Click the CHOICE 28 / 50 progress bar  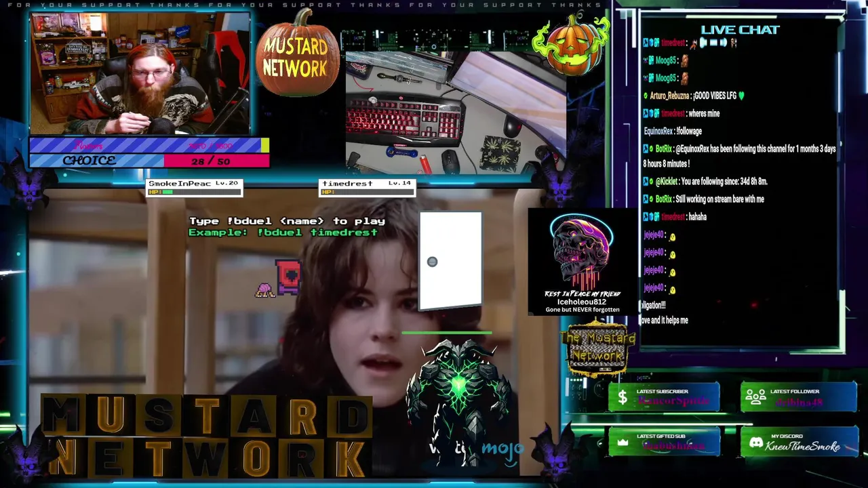pyautogui.click(x=149, y=161)
